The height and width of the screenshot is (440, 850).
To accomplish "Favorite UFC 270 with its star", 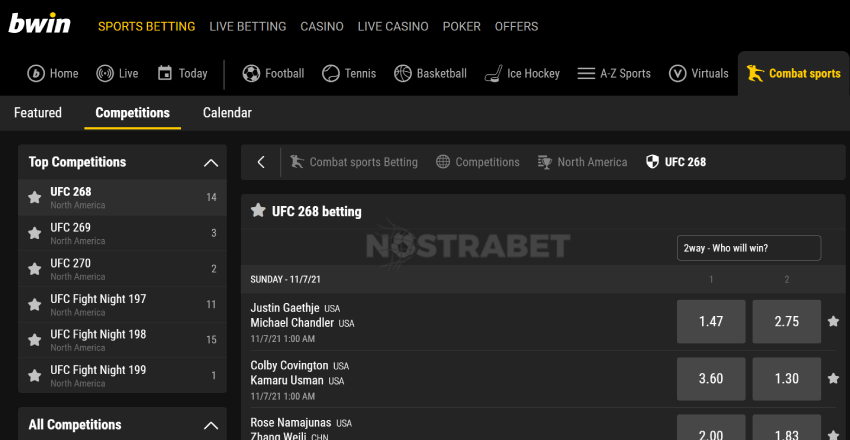I will tap(35, 269).
